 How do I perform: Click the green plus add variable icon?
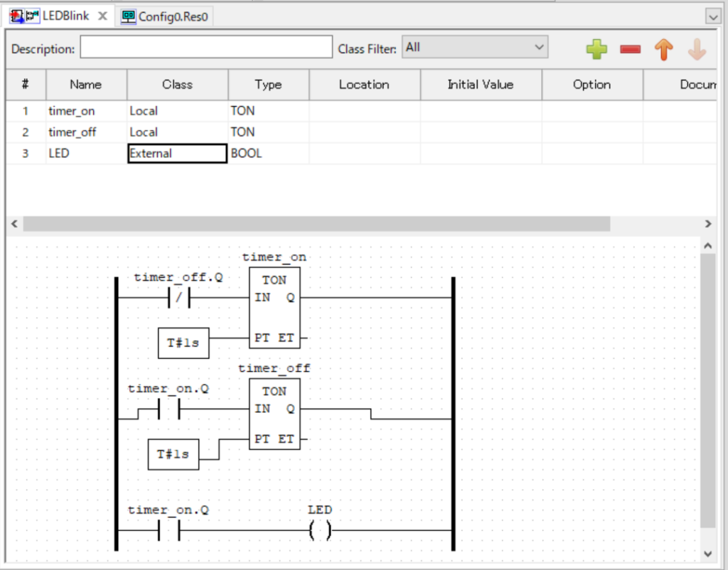pyautogui.click(x=597, y=50)
